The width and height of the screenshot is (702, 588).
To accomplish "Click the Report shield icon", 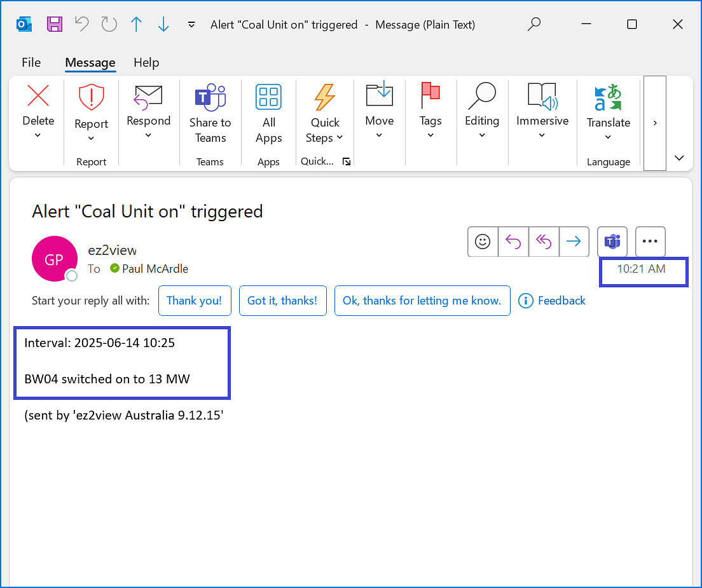I will [x=92, y=97].
